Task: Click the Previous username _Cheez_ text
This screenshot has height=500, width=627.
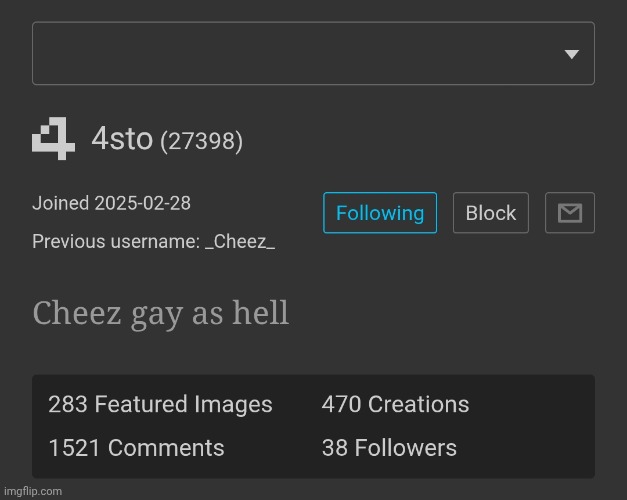Action: tap(154, 242)
